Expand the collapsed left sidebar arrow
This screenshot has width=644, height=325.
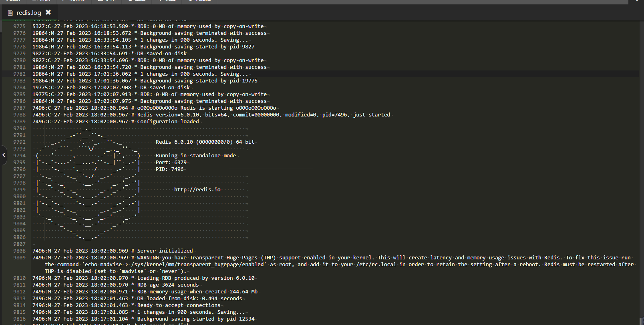click(x=4, y=154)
